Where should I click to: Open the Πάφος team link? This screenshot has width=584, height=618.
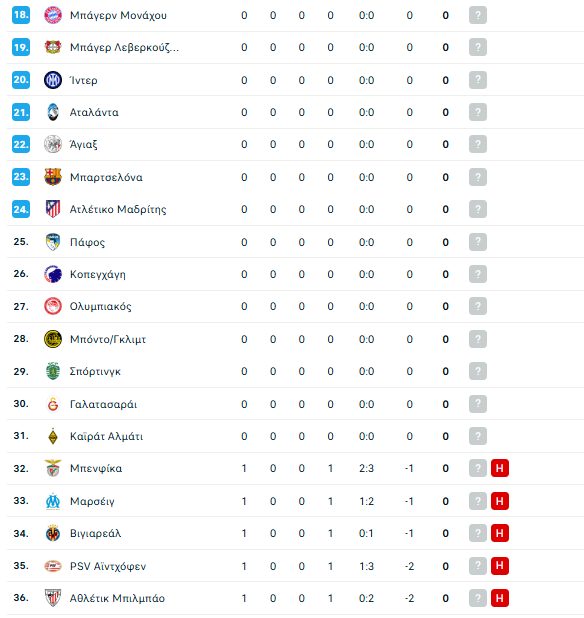(x=87, y=242)
